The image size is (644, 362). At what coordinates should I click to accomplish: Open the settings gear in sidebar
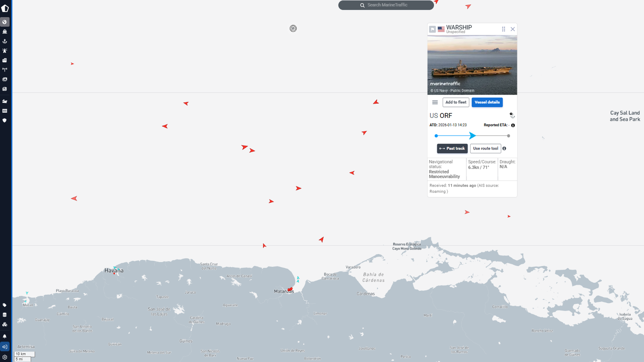point(5,357)
